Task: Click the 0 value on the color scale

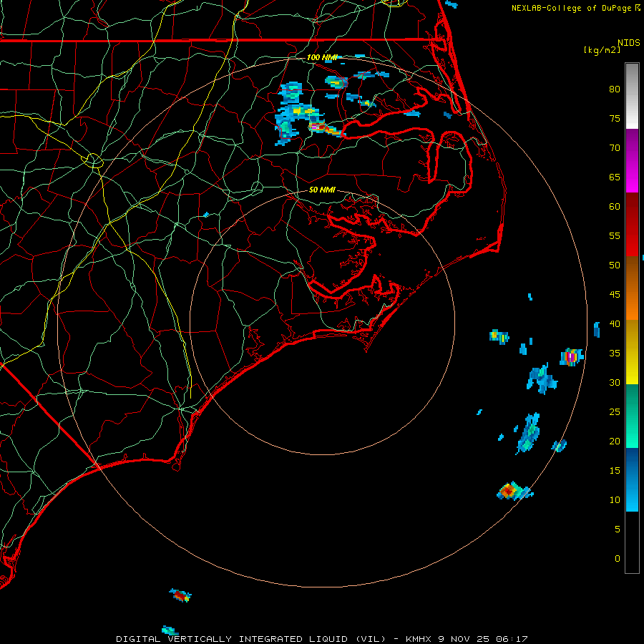Action: pyautogui.click(x=618, y=559)
